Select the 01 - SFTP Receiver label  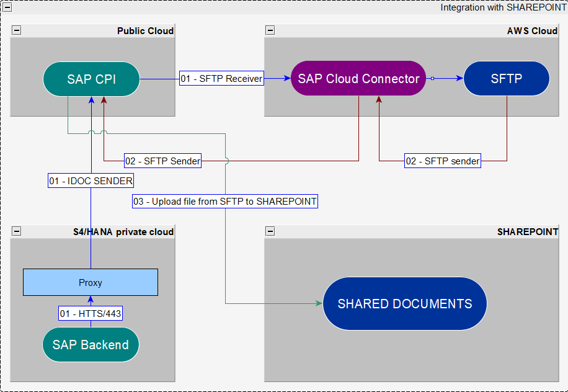[x=222, y=79]
